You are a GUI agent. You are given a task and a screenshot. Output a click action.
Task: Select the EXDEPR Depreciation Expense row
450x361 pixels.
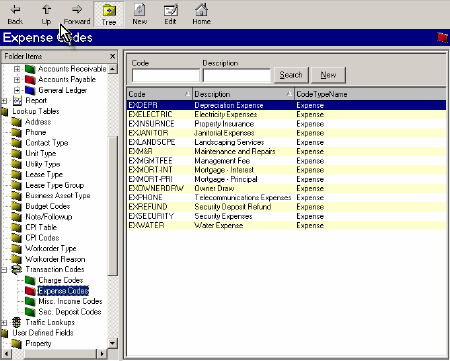pyautogui.click(x=287, y=105)
